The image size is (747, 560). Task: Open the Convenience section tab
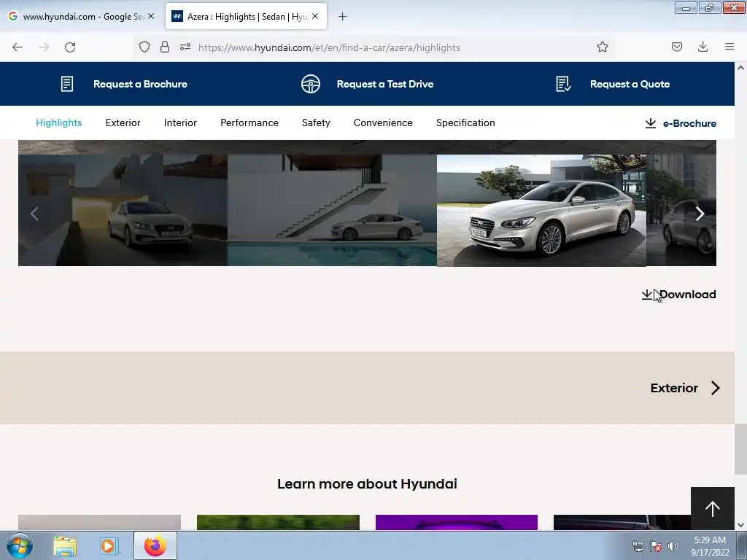[383, 122]
